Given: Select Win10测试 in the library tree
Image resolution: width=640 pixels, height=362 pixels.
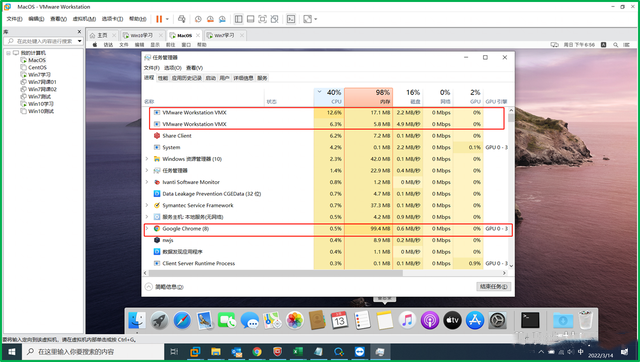Looking at the screenshot, I should [x=41, y=111].
